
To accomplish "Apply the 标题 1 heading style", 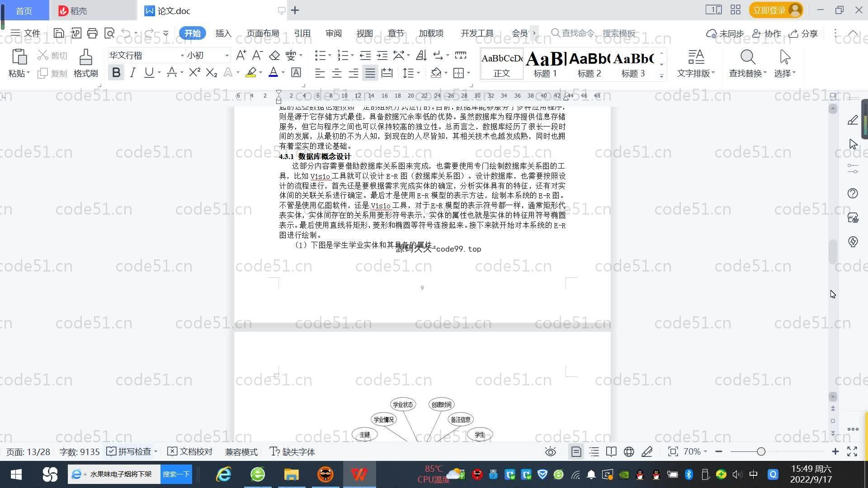I will pos(545,64).
